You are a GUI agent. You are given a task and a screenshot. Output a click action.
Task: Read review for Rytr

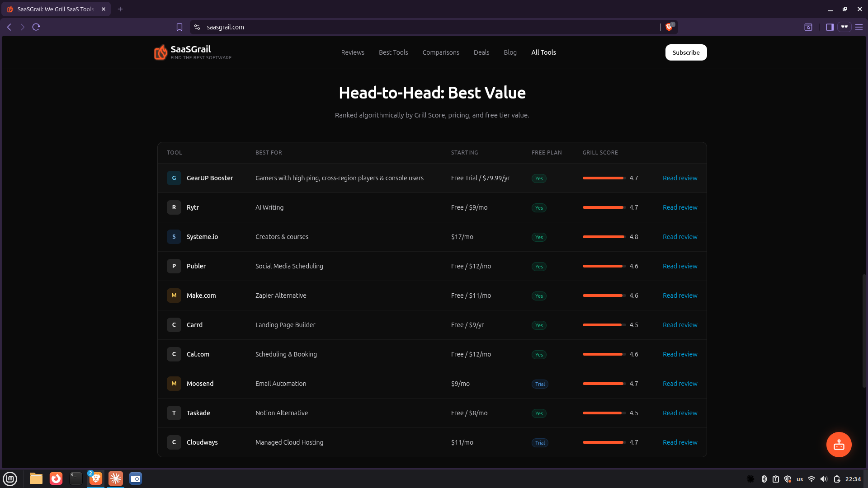tap(680, 207)
